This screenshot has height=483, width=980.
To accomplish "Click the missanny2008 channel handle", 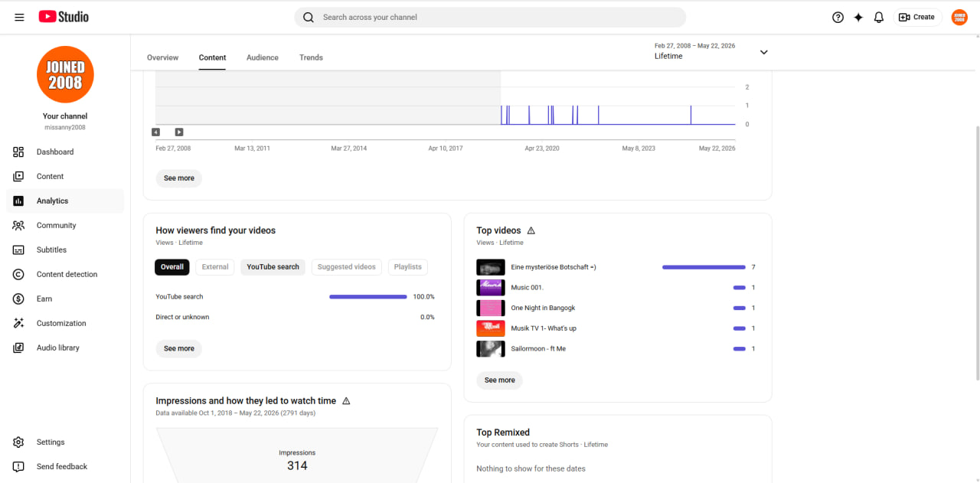I will point(65,128).
